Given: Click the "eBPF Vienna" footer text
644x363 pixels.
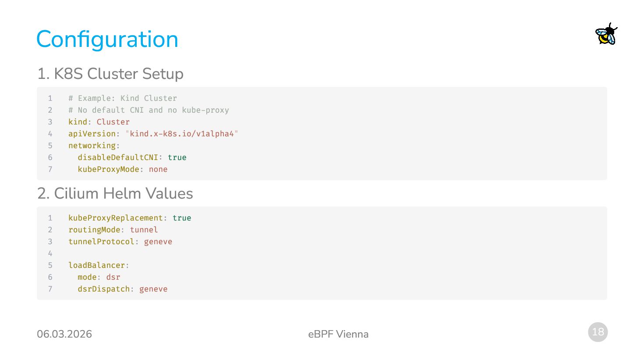Looking at the screenshot, I should [x=338, y=334].
